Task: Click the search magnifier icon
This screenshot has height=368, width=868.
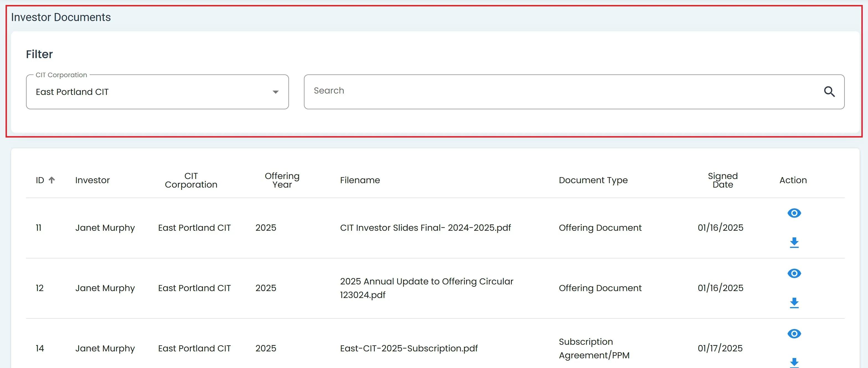Action: 829,92
